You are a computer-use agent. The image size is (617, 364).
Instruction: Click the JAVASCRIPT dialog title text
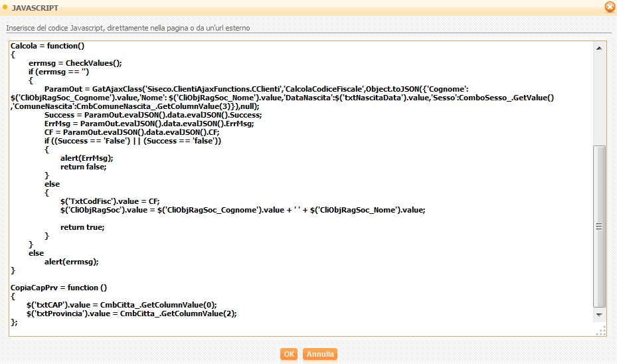pos(35,8)
